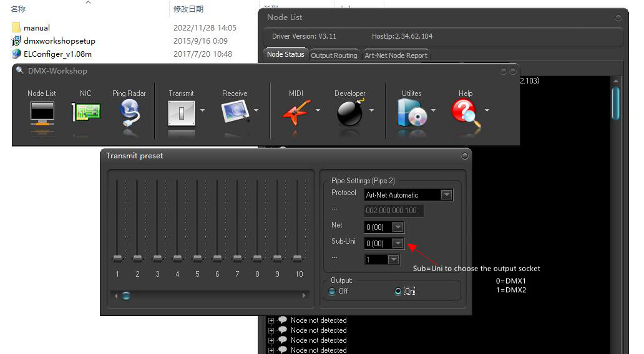
Task: Click the Node List scroll up arrow
Action: [615, 81]
